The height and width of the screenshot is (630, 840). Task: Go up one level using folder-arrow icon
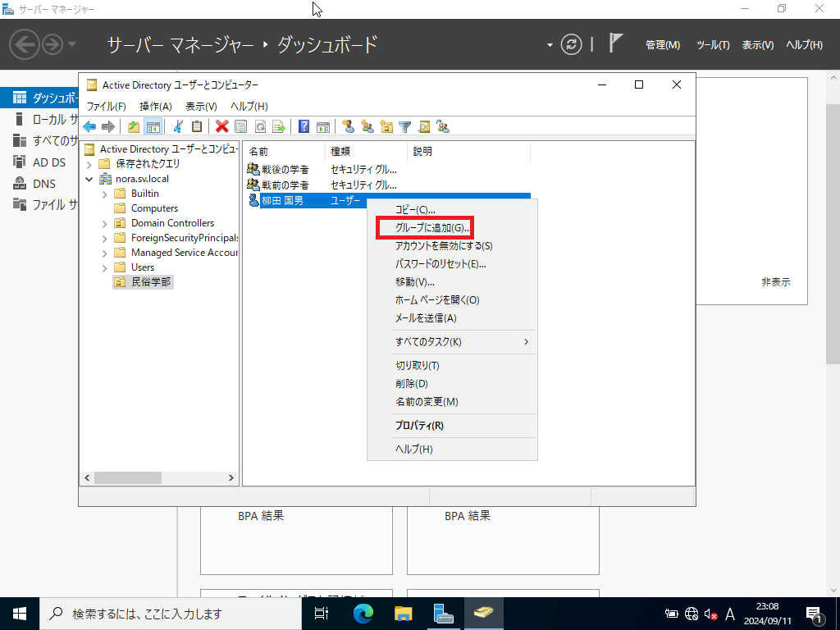(134, 126)
